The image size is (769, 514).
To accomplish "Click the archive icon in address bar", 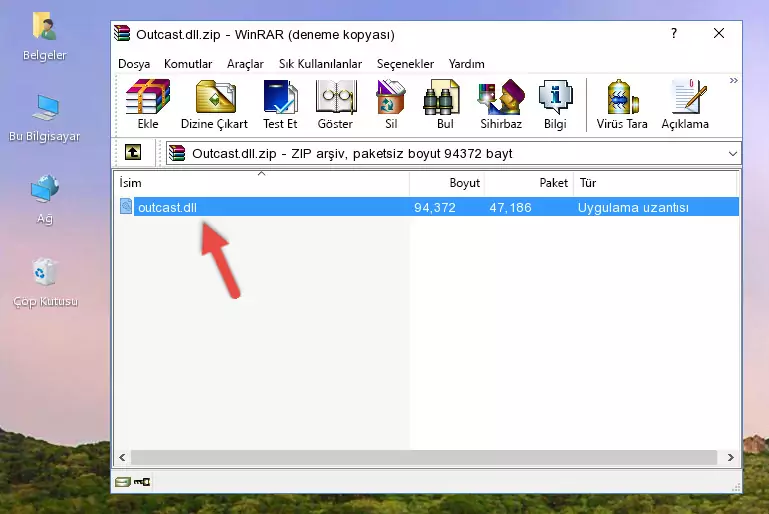I will click(177, 154).
